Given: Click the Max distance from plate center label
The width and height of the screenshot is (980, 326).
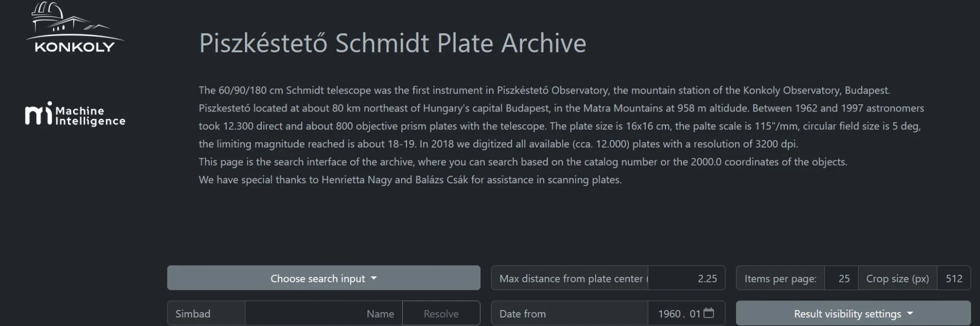Looking at the screenshot, I should point(570,278).
